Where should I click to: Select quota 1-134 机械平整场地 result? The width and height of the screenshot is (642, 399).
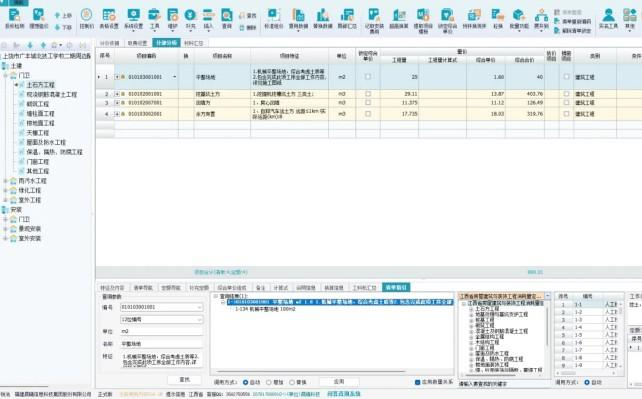[x=265, y=309]
